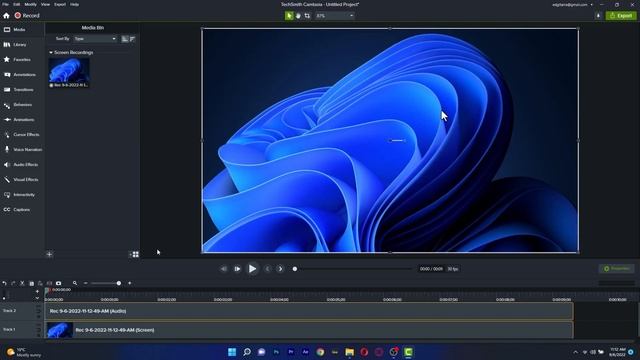640x360 pixels.
Task: Click the Undo icon
Action: tap(4, 283)
